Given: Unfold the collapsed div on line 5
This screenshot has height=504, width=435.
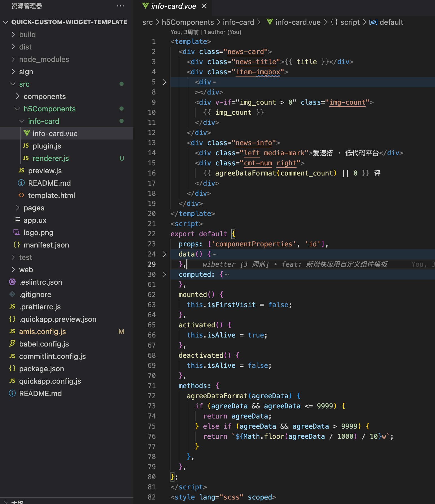Looking at the screenshot, I should point(165,82).
